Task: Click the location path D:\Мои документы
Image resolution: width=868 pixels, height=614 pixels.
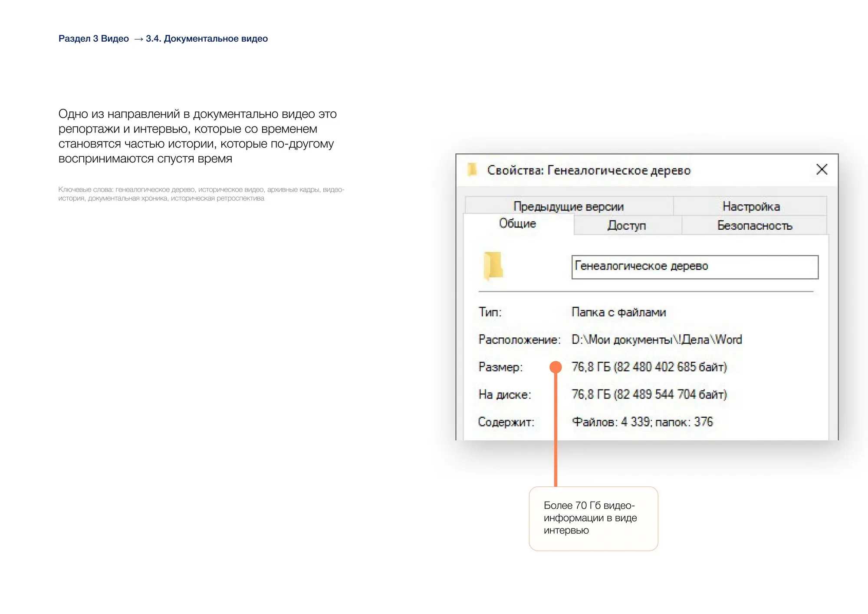Action: click(x=656, y=340)
